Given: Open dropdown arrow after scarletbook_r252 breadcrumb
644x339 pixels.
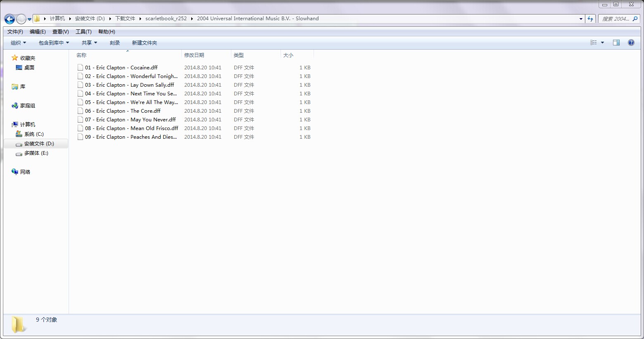Looking at the screenshot, I should pyautogui.click(x=192, y=19).
